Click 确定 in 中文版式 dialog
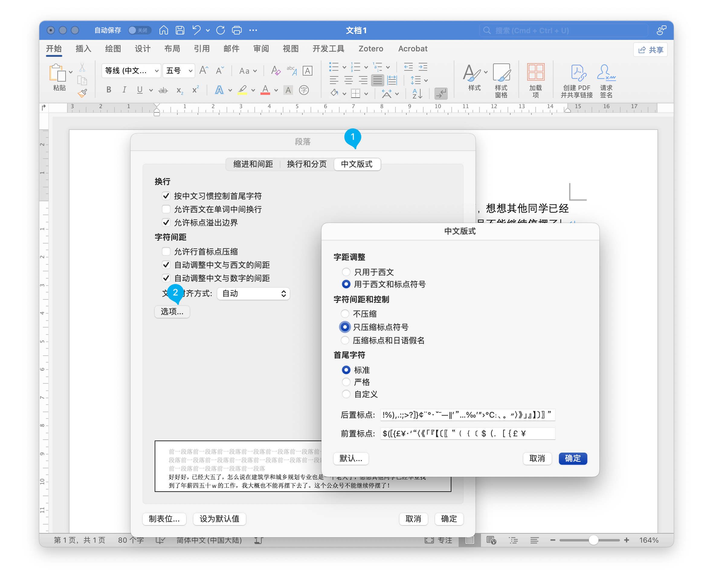713x588 pixels. pos(573,459)
